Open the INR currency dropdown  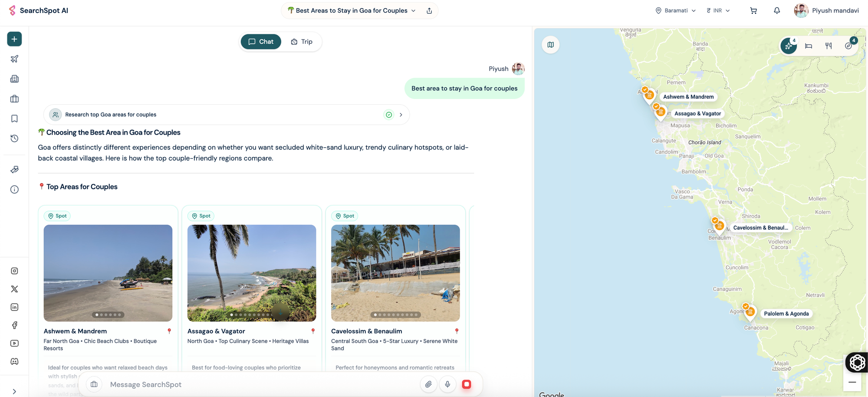point(718,10)
